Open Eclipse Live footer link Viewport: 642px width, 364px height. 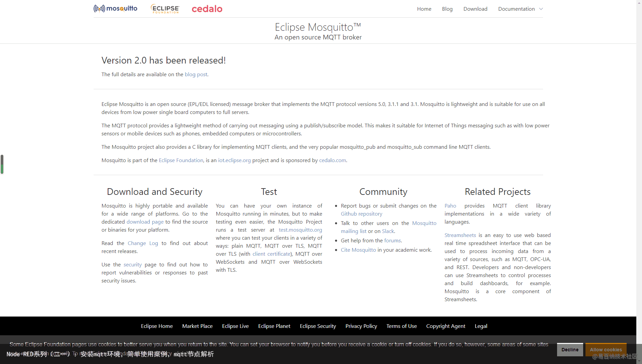tap(235, 326)
